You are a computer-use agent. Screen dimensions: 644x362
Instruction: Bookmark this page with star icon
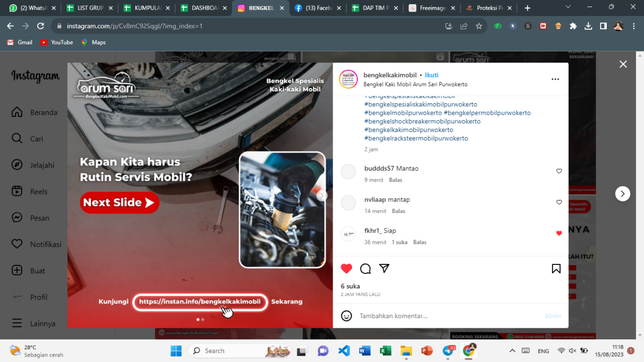[478, 26]
